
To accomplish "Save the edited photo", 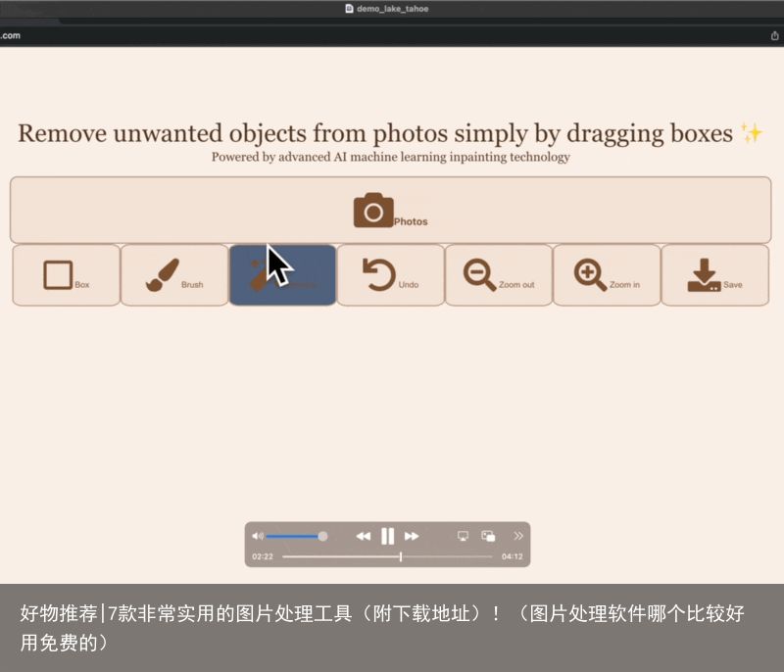I will pyautogui.click(x=715, y=275).
